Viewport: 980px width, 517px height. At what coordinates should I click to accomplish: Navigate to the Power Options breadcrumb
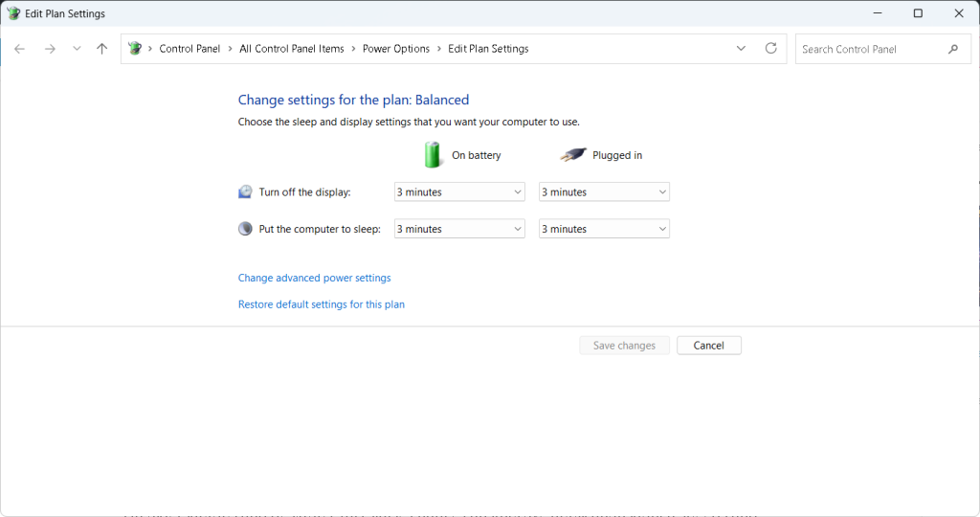[396, 49]
